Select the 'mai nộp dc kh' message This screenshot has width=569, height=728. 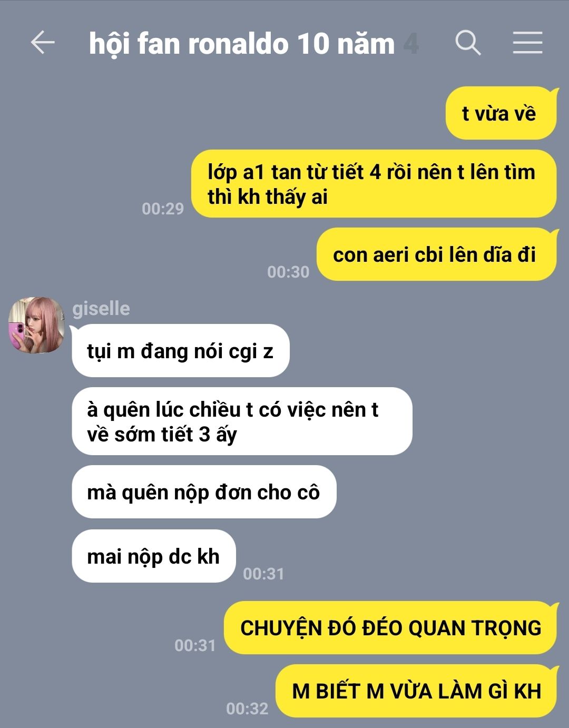(x=154, y=556)
